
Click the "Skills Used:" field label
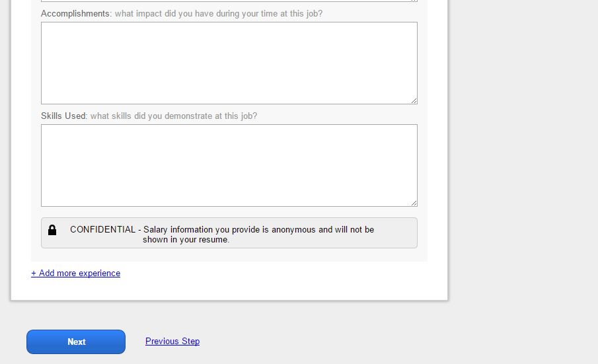[64, 116]
